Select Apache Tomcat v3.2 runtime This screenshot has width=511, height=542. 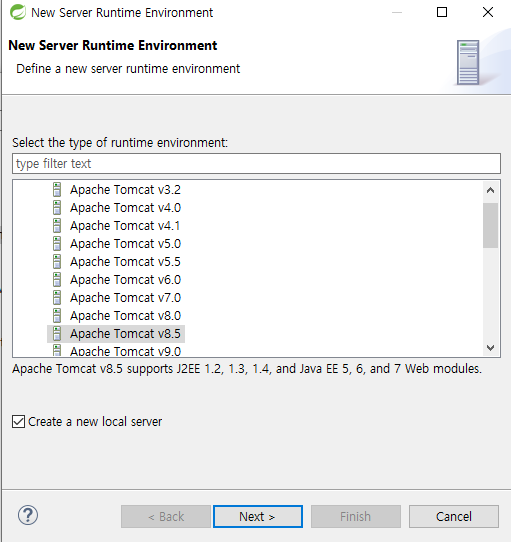click(x=125, y=190)
